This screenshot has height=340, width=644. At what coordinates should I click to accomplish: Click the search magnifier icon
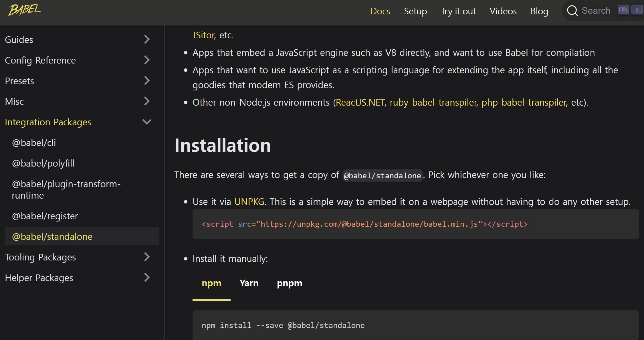point(572,11)
